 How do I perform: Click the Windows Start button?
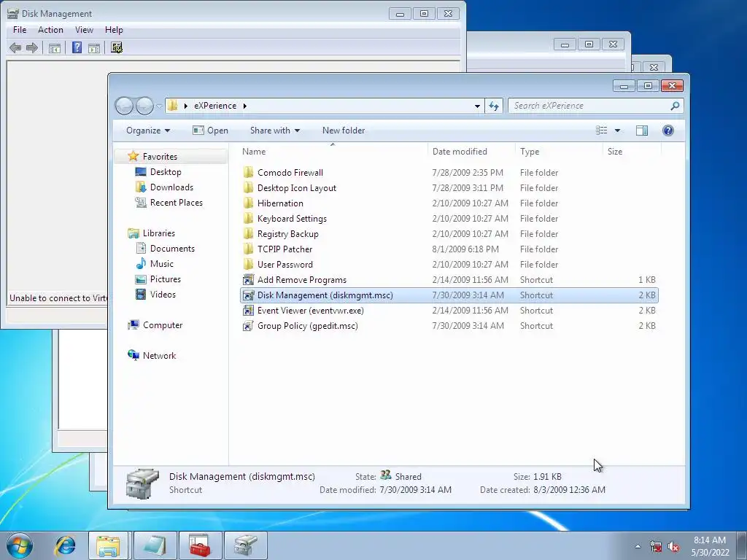tap(20, 545)
